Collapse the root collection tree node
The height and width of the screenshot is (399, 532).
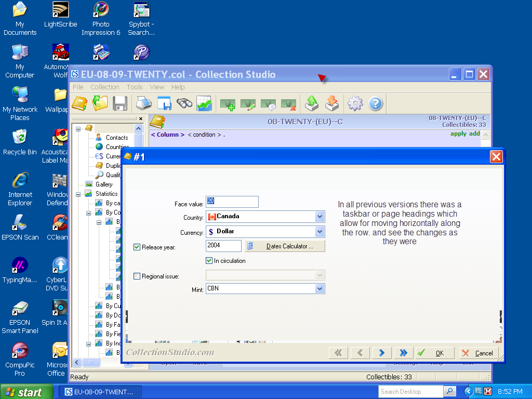click(78, 129)
